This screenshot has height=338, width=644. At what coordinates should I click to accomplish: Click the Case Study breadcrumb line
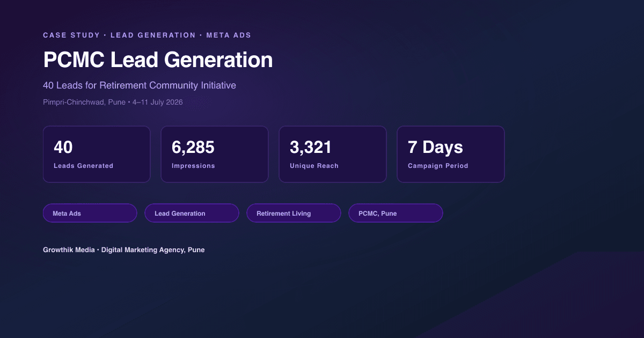(x=147, y=35)
